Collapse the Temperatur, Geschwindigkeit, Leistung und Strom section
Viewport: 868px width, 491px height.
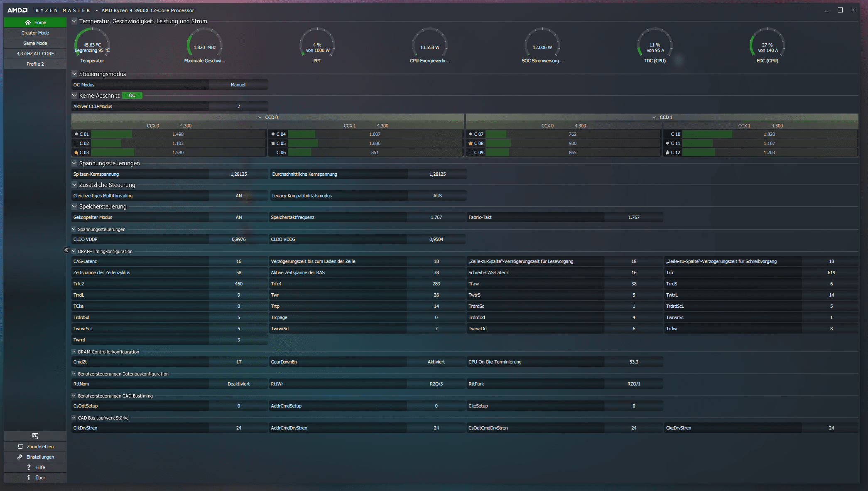[74, 21]
